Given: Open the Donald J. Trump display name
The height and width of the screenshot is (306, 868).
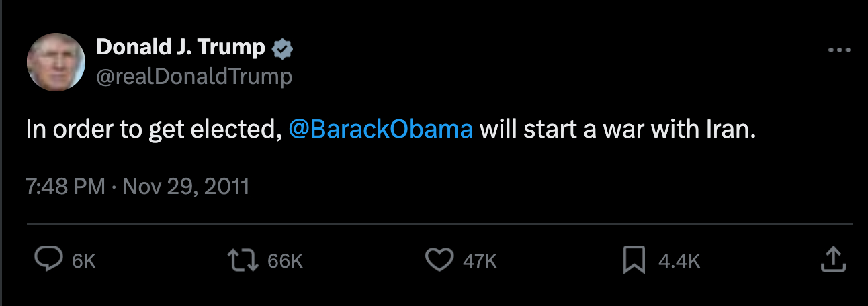Looking at the screenshot, I should [x=181, y=48].
